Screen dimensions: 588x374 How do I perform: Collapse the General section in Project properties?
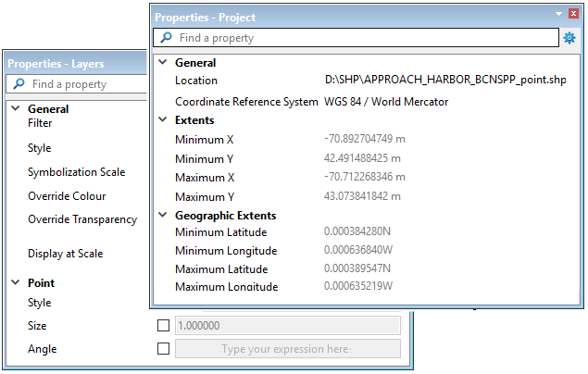point(163,63)
